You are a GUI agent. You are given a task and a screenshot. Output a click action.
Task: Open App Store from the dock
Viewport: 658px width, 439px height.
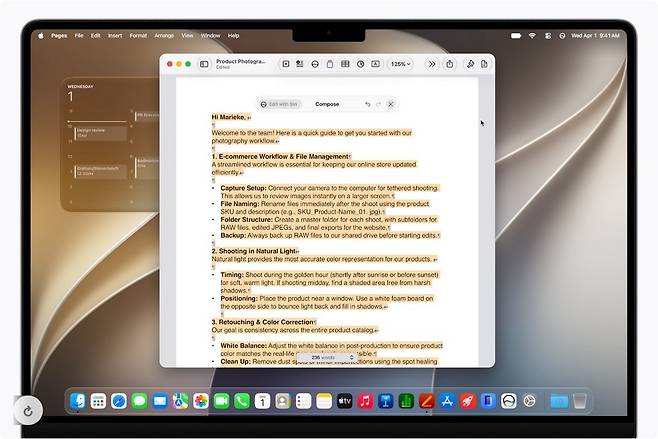point(447,401)
